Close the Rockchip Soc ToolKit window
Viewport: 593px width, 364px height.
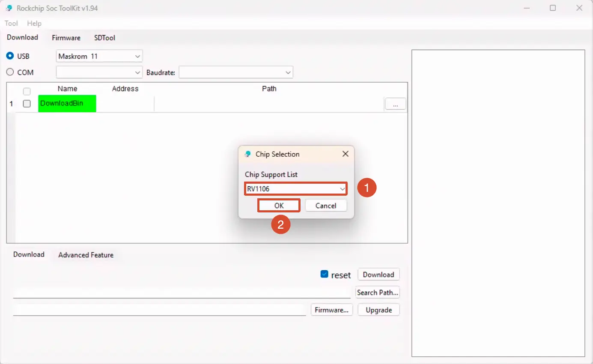[579, 8]
